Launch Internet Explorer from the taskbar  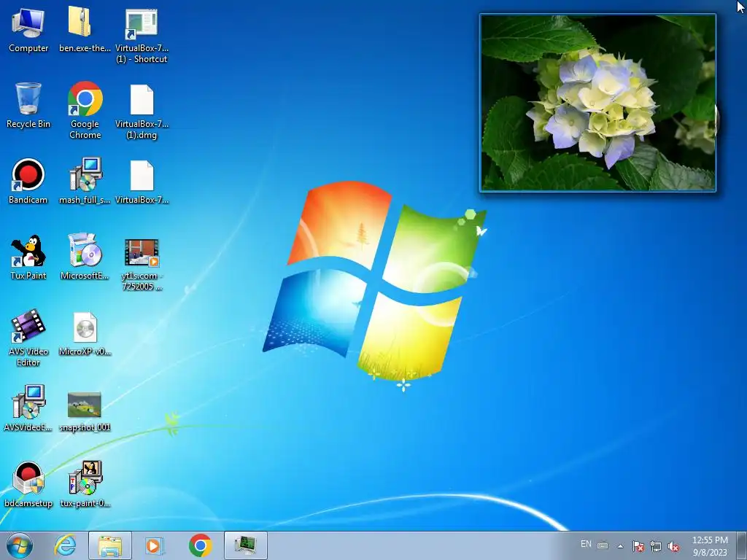click(x=65, y=545)
